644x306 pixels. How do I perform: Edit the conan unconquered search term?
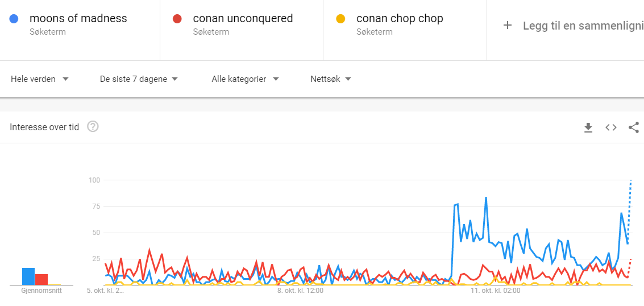(243, 18)
